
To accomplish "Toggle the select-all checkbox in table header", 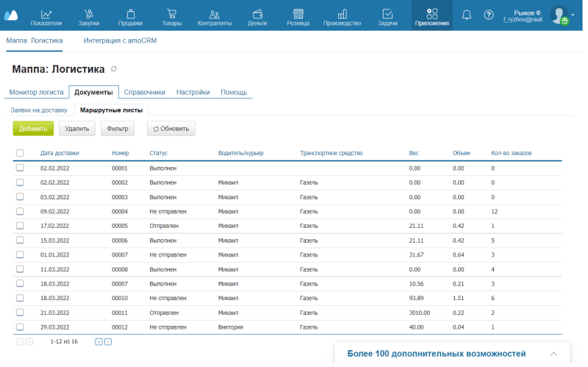I will click(x=20, y=153).
